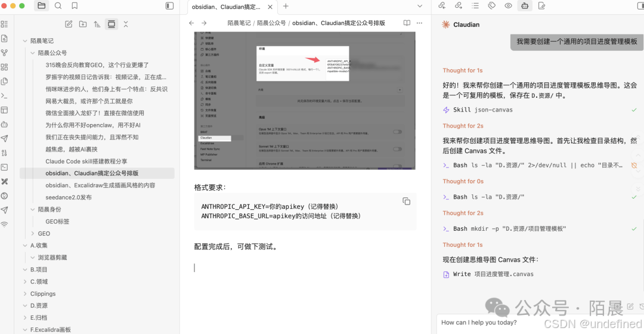Image resolution: width=644 pixels, height=334 pixels.
Task: Open the Write 项目进度管理.canvas tool call
Action: [489, 274]
